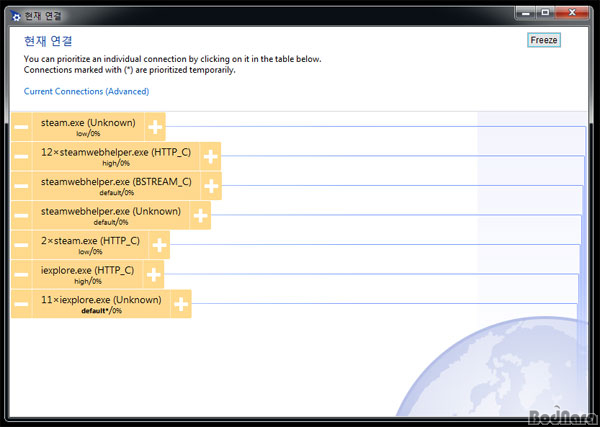The image size is (600, 427).
Task: Select 11×iexplore.exe (Unknown) connection
Action: [101, 303]
